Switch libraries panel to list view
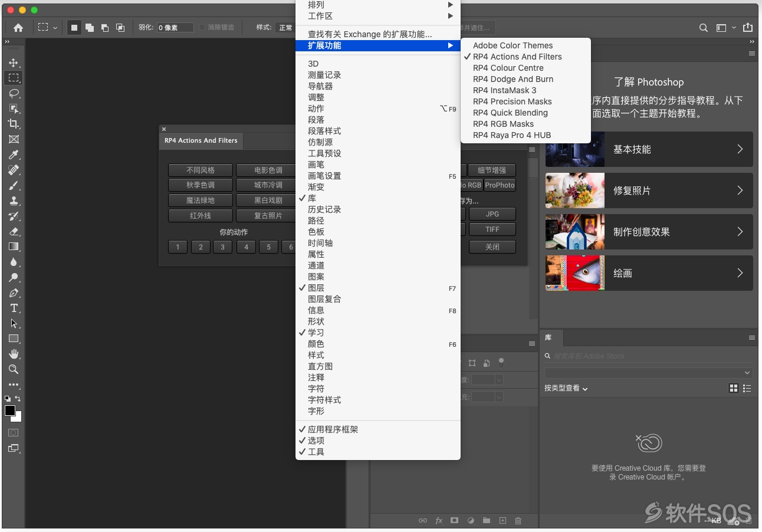The image size is (762, 532). coord(747,388)
